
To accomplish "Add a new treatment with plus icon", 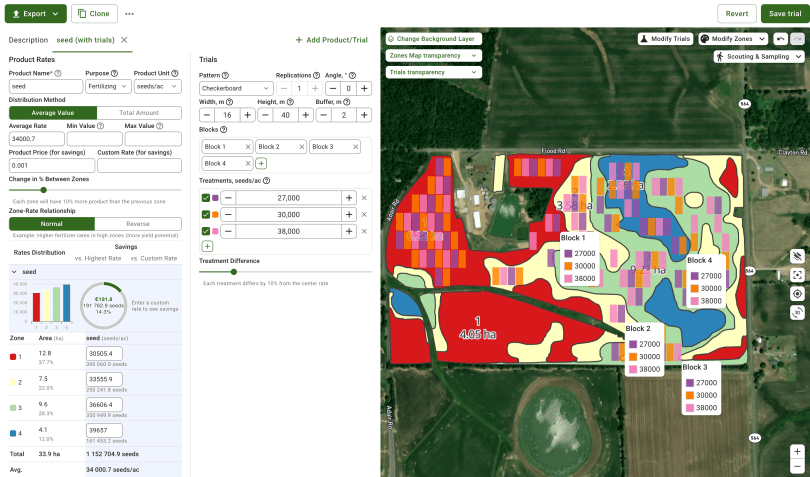I will pos(207,247).
